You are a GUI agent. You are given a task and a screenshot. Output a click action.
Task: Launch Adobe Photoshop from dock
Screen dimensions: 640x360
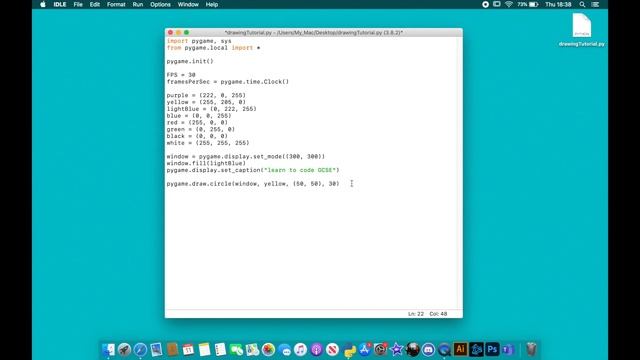pyautogui.click(x=492, y=349)
